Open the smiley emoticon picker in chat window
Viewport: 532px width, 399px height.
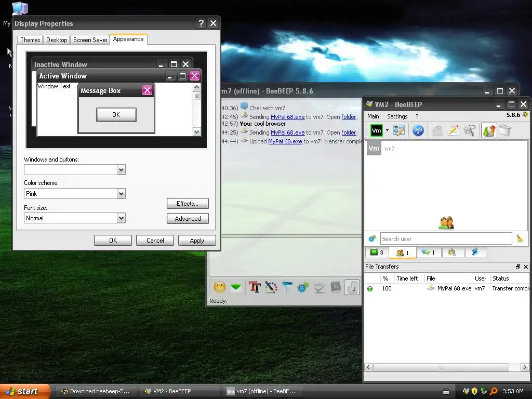coord(220,287)
